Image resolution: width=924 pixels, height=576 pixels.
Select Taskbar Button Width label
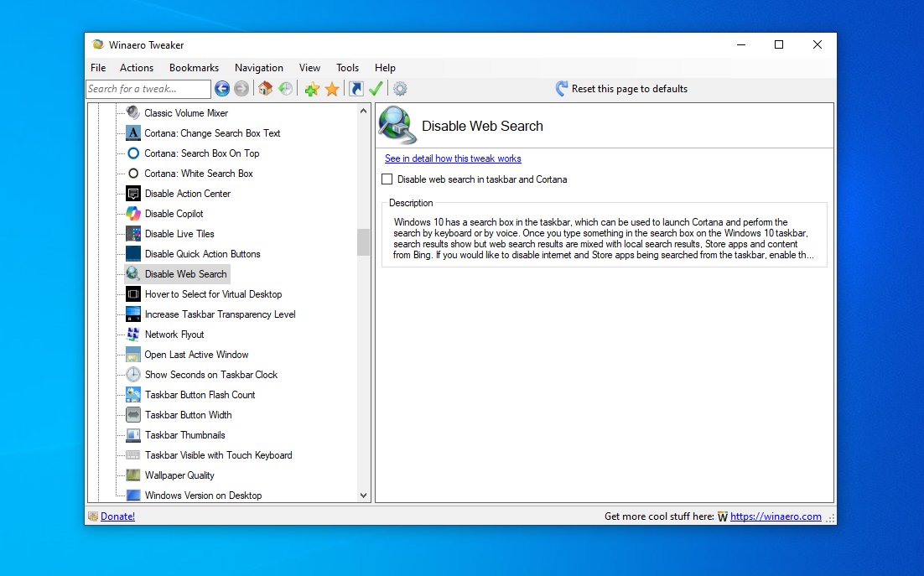pos(189,415)
